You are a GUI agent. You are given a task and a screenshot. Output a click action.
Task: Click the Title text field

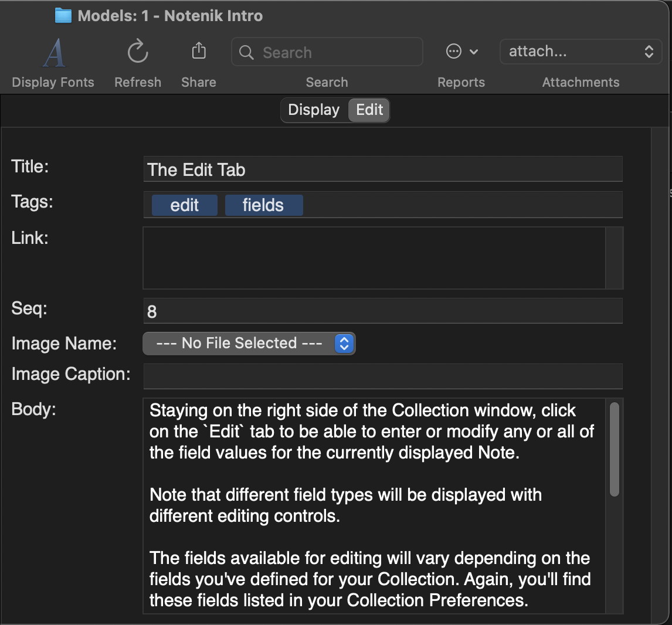tap(382, 169)
